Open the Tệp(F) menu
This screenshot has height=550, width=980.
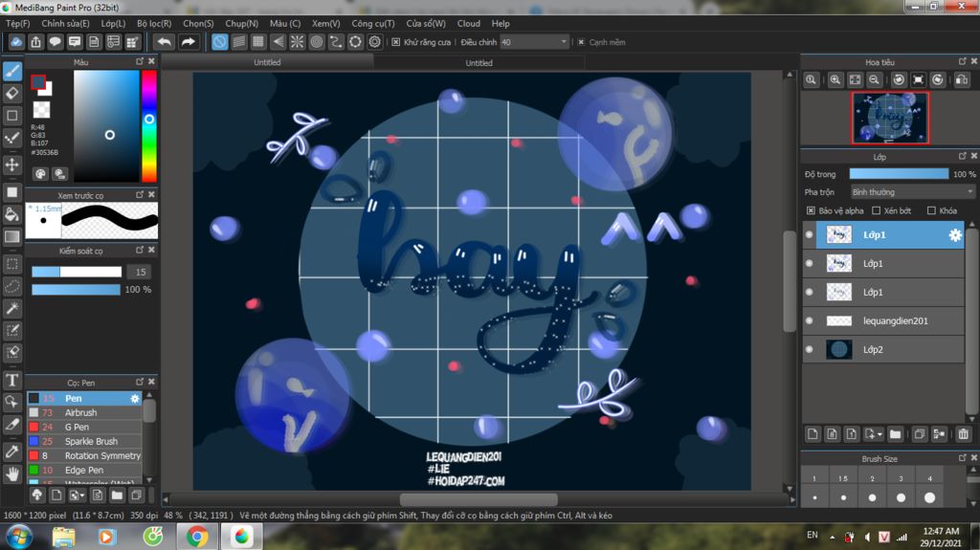[x=18, y=23]
